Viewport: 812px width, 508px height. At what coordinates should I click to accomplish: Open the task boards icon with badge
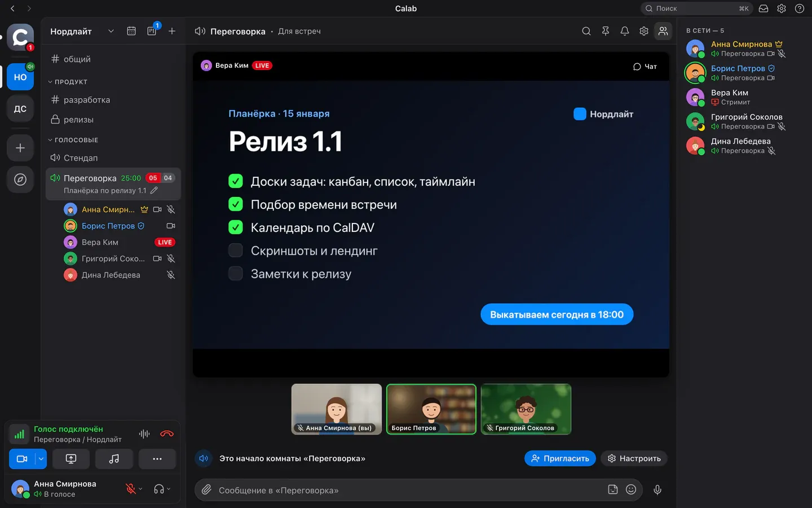click(152, 31)
